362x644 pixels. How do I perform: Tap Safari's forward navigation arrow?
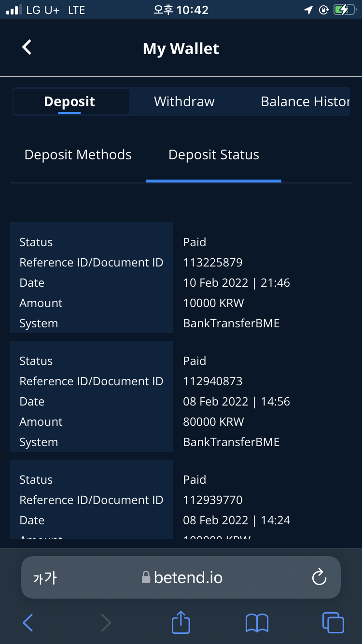tap(106, 623)
